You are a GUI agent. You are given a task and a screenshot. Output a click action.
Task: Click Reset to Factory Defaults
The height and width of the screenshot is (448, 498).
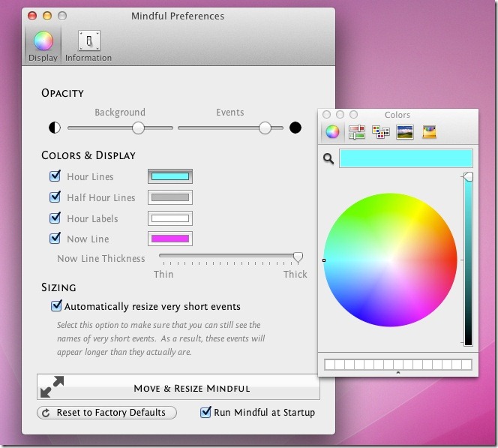pyautogui.click(x=106, y=413)
